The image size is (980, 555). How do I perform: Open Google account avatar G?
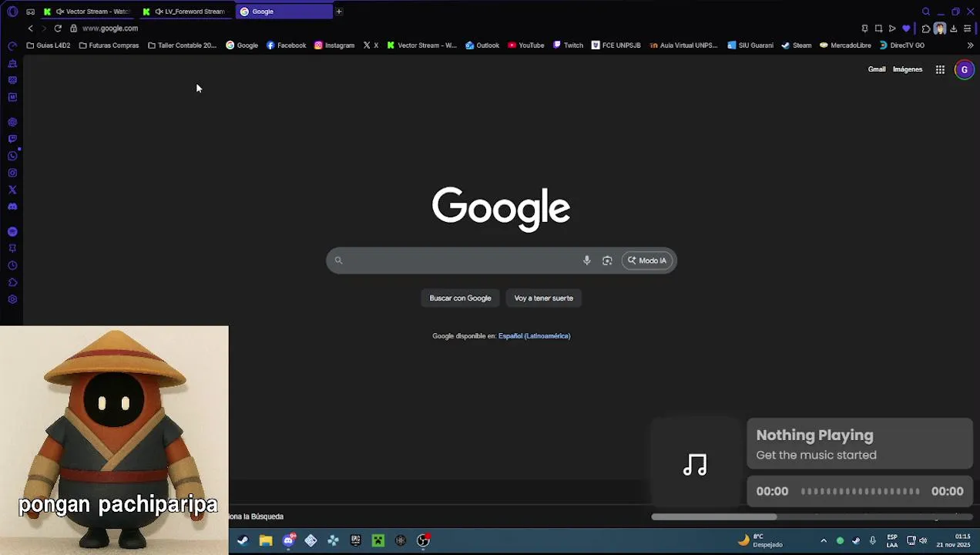point(964,69)
